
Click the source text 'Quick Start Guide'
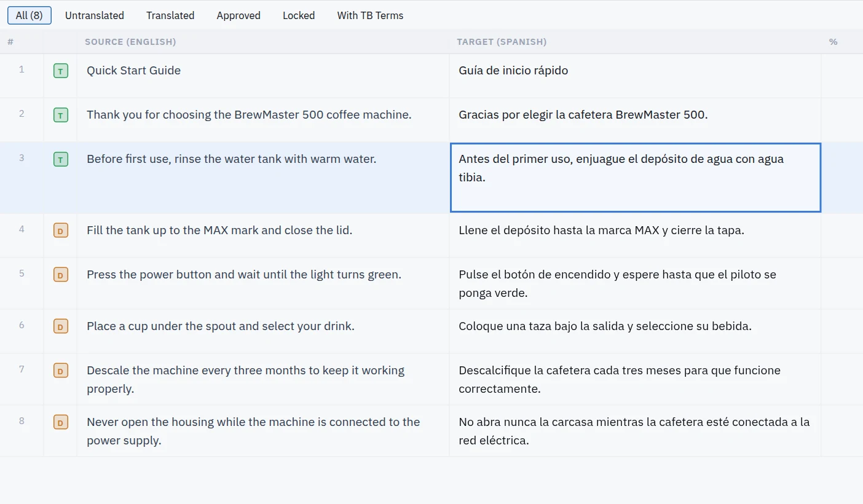pos(133,70)
